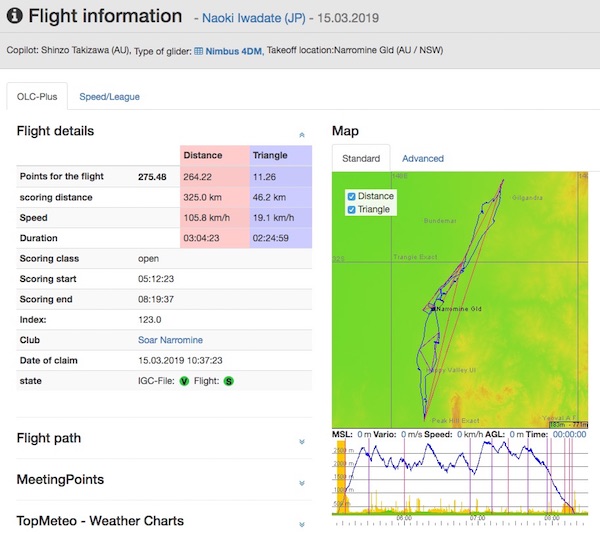Screen dimensions: 600x534
Task: Expand the MeetingPoints section
Action: [x=302, y=482]
